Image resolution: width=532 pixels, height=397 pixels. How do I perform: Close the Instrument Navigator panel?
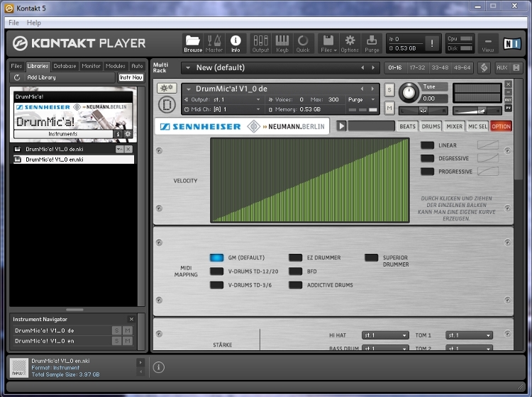point(132,319)
